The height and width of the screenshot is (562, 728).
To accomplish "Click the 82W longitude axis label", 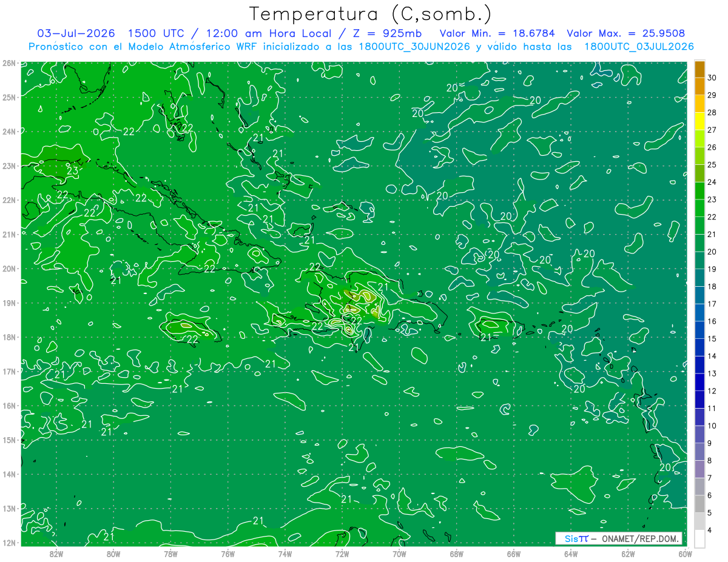I will pyautogui.click(x=56, y=554).
